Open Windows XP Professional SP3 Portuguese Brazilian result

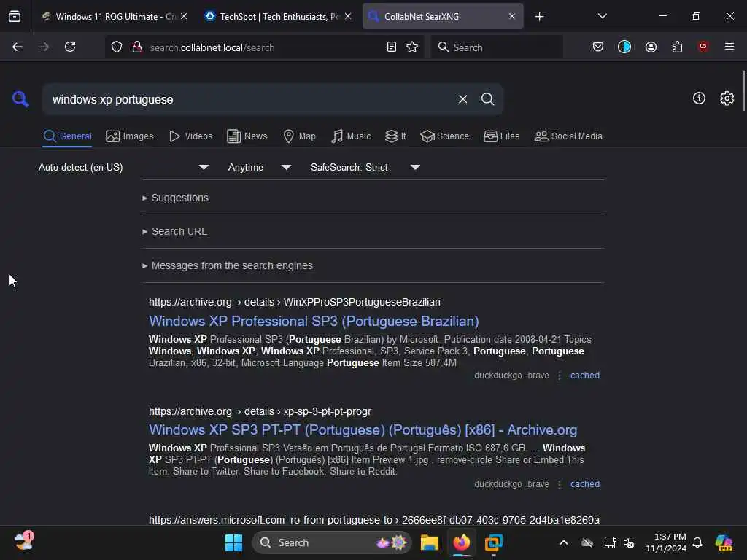point(314,321)
